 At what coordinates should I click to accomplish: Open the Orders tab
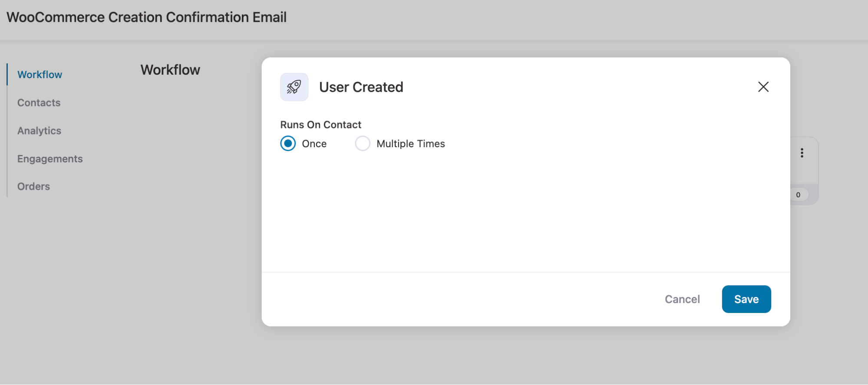(x=33, y=187)
